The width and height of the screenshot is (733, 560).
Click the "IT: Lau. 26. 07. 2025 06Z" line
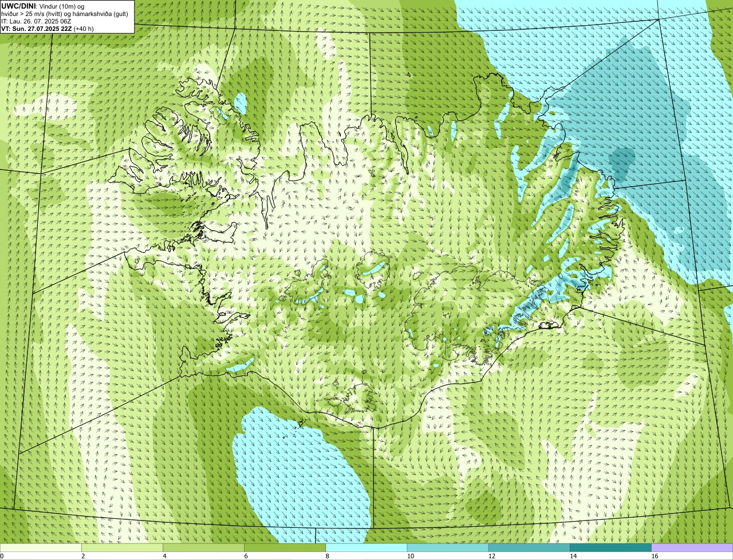[36, 21]
